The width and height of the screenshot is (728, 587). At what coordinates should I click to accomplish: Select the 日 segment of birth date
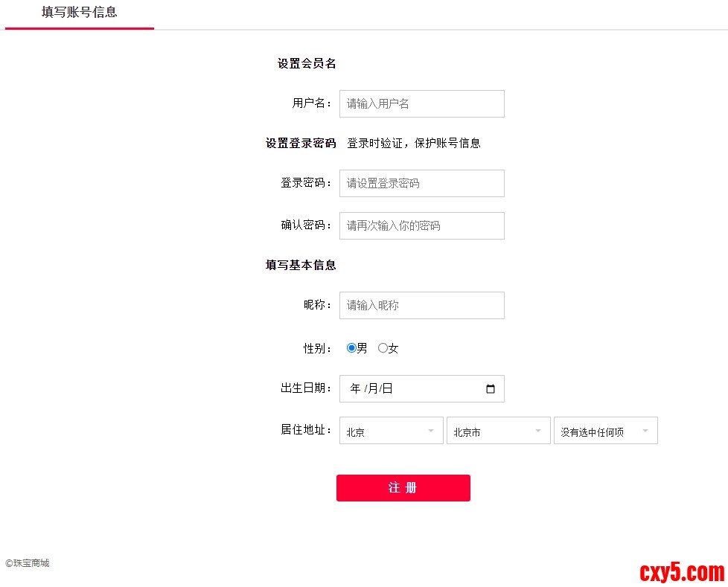coord(387,389)
